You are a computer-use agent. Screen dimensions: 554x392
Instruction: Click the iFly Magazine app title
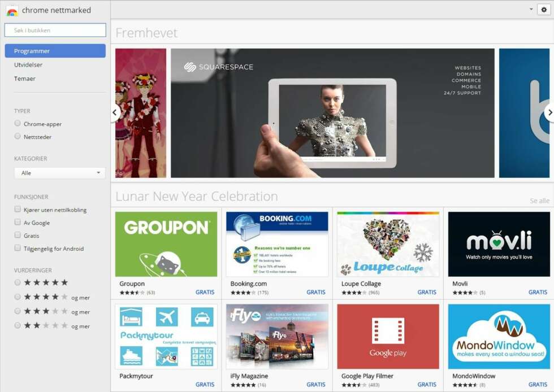pos(249,376)
